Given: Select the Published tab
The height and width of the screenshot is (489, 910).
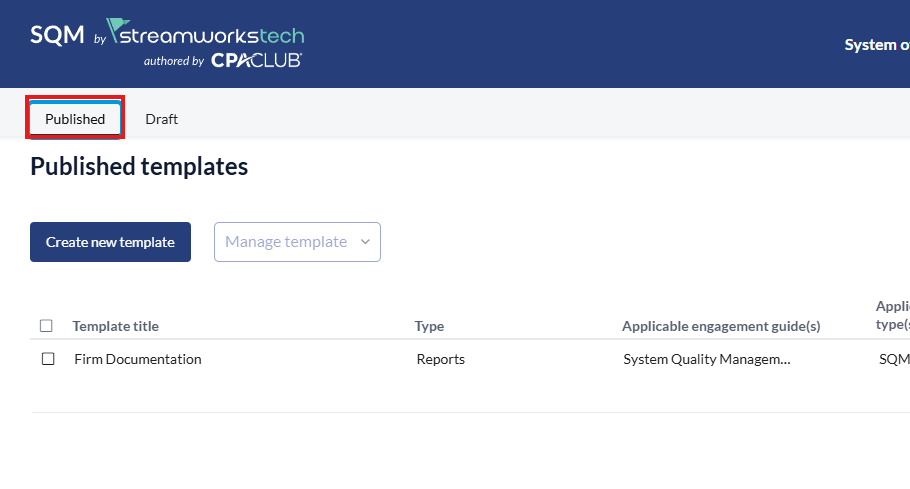Looking at the screenshot, I should tap(75, 119).
